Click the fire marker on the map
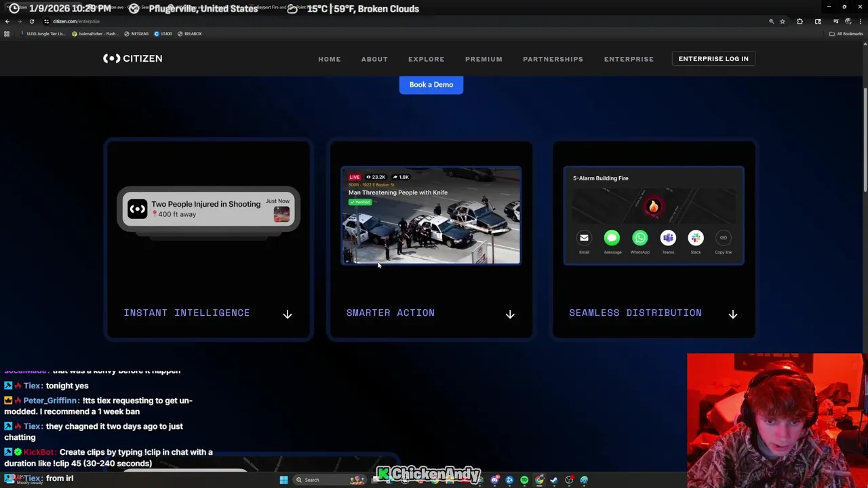The image size is (868, 488). (653, 207)
